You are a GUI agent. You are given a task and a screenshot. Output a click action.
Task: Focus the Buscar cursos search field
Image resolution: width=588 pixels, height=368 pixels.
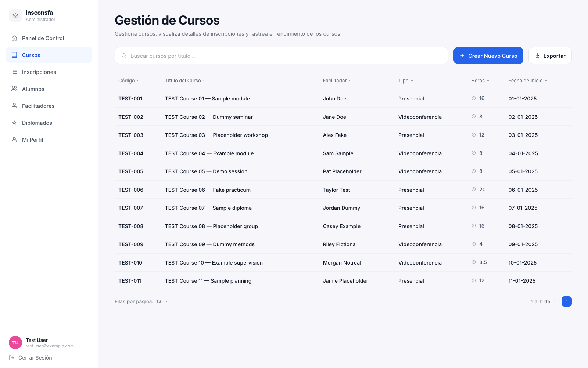(282, 56)
